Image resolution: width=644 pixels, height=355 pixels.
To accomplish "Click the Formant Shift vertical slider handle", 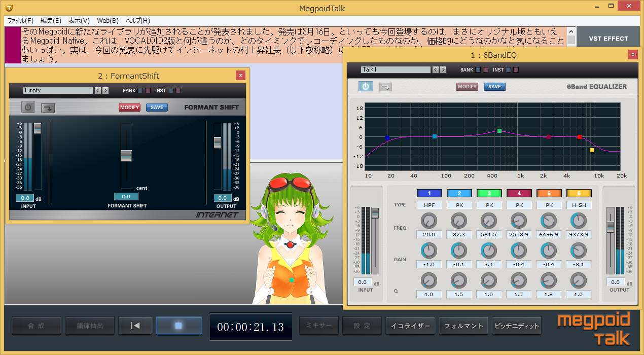I will (126, 156).
